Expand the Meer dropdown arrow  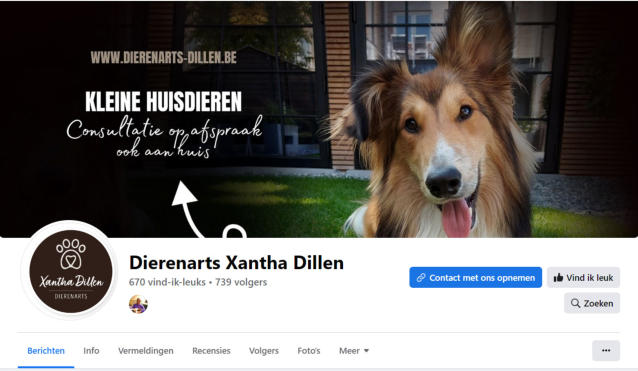[x=366, y=351]
